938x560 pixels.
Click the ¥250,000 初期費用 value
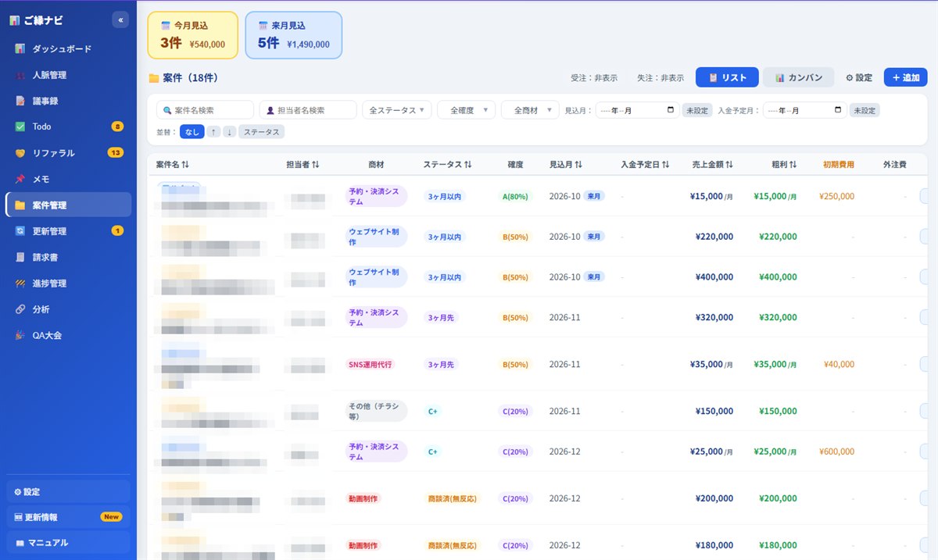pos(836,196)
